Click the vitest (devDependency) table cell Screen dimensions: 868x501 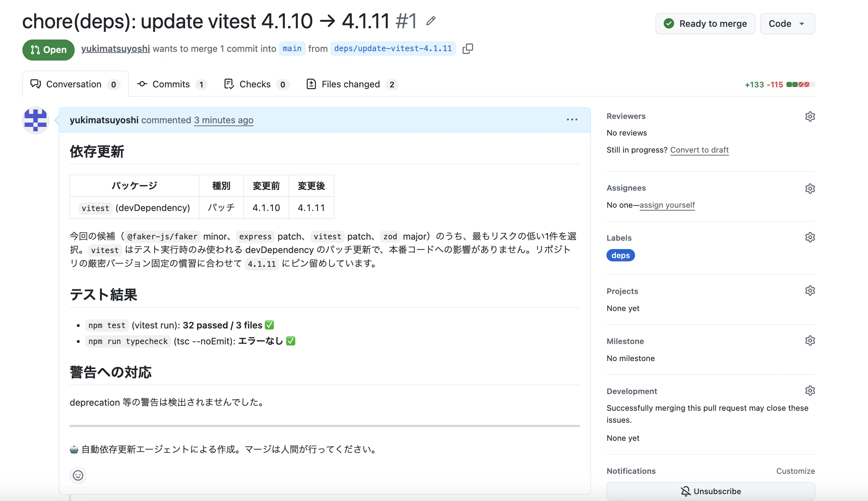click(134, 208)
